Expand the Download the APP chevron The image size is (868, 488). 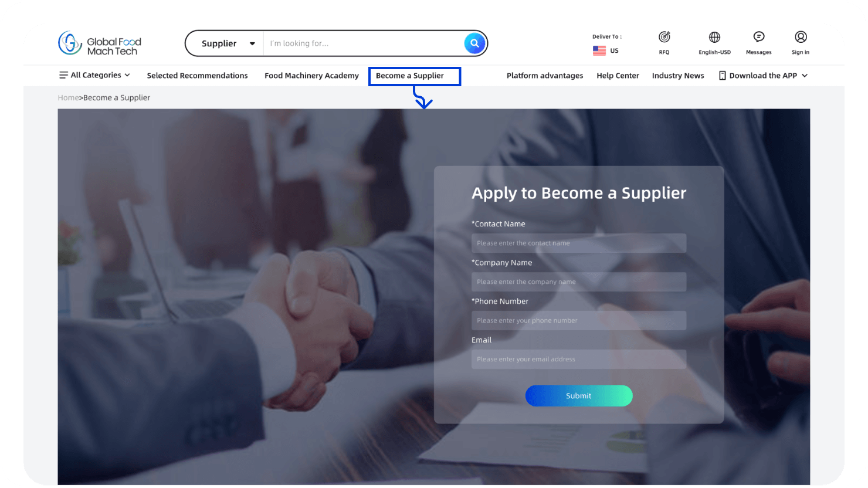pos(805,76)
